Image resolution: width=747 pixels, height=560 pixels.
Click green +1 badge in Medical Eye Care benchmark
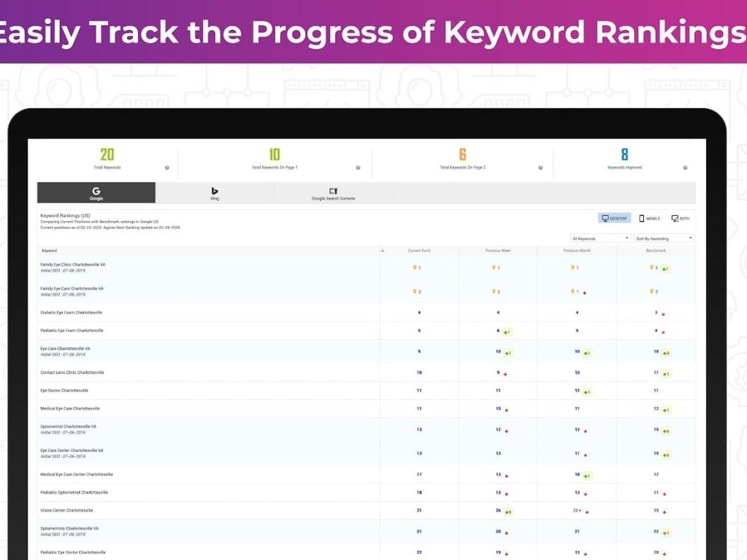pyautogui.click(x=666, y=410)
